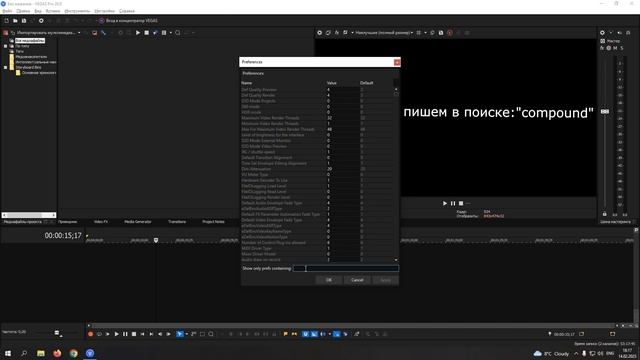Stop media preview in Project Media toolbar
The width and height of the screenshot is (640, 360).
pyautogui.click(x=147, y=33)
